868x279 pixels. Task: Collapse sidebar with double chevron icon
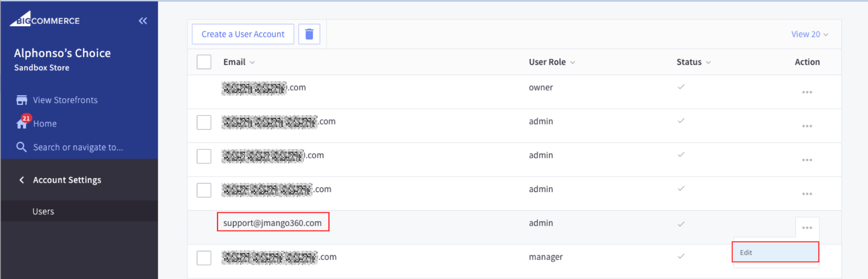point(143,21)
